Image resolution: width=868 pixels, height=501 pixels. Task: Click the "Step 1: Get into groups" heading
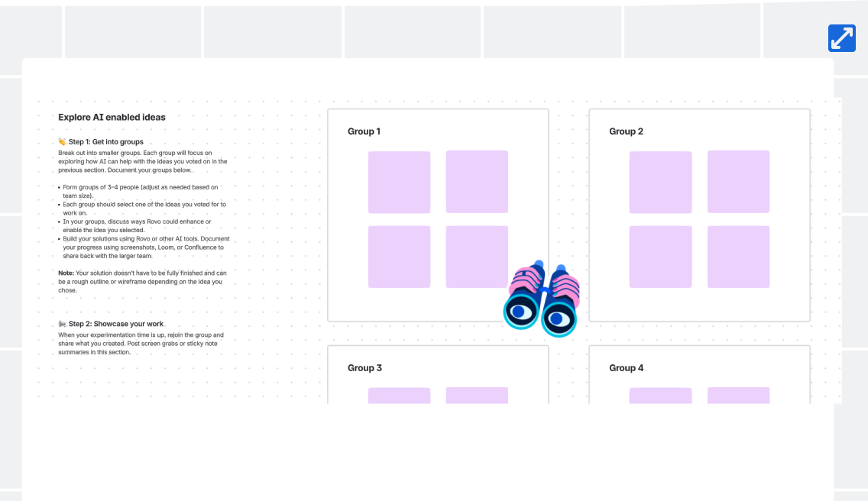pos(106,142)
